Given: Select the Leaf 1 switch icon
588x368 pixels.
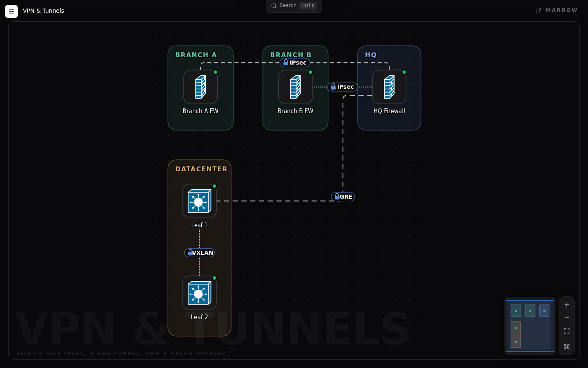Looking at the screenshot, I should click(x=199, y=201).
